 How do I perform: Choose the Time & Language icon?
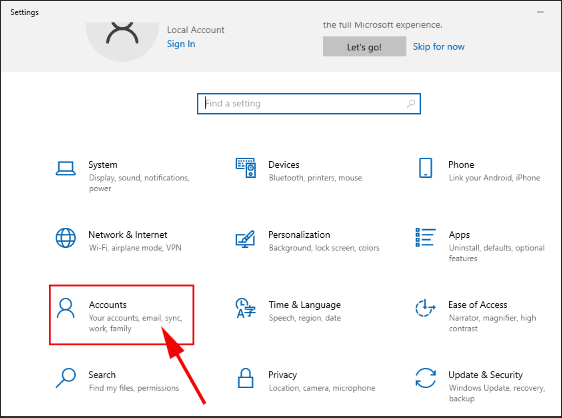point(246,308)
